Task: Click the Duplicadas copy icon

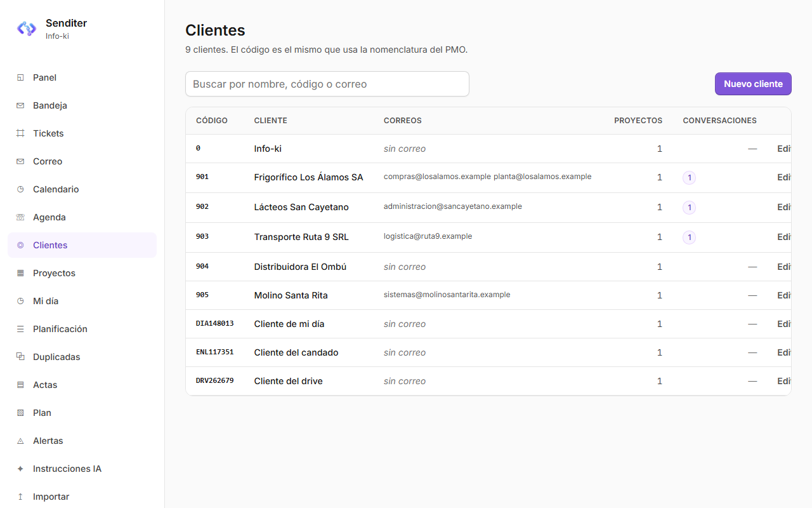Action: point(20,357)
